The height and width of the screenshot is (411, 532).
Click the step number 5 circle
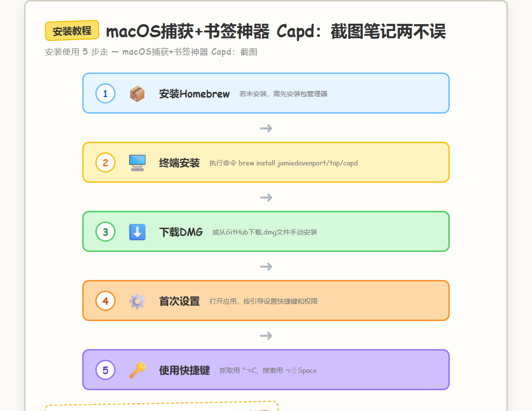tap(105, 370)
